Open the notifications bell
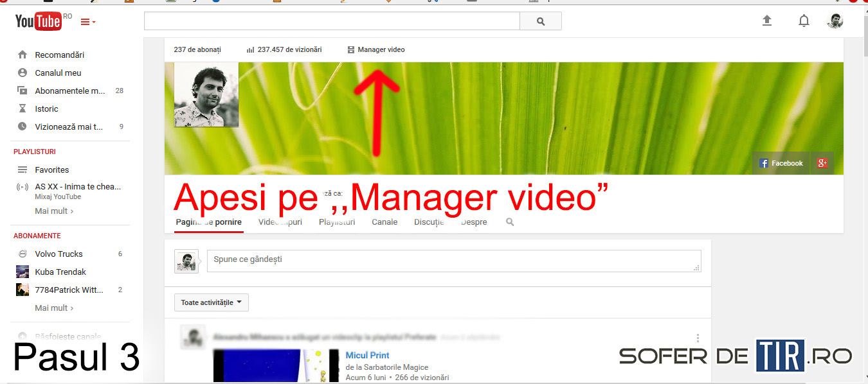The height and width of the screenshot is (384, 868). 804,21
